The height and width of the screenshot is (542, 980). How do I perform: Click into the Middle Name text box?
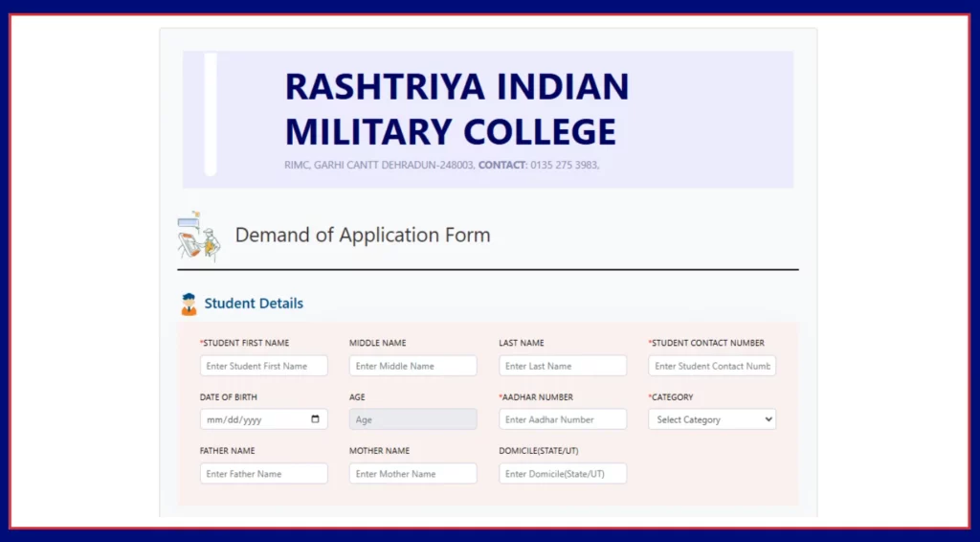click(412, 366)
